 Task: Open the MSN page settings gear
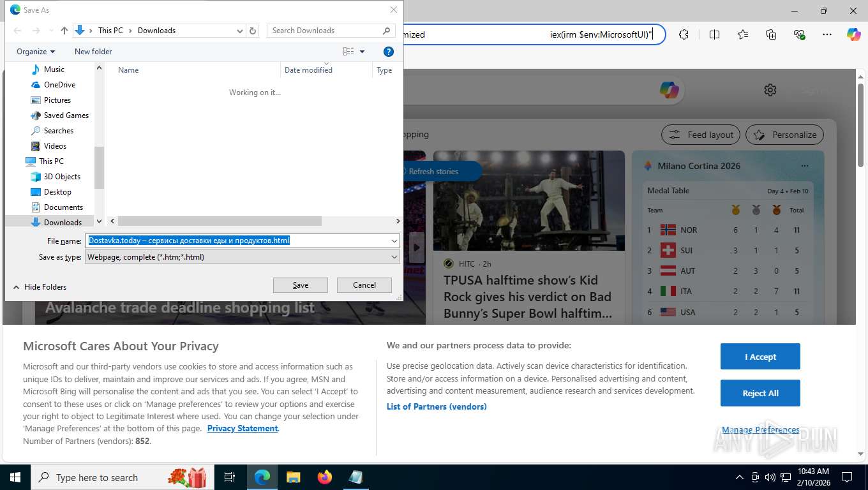(770, 90)
